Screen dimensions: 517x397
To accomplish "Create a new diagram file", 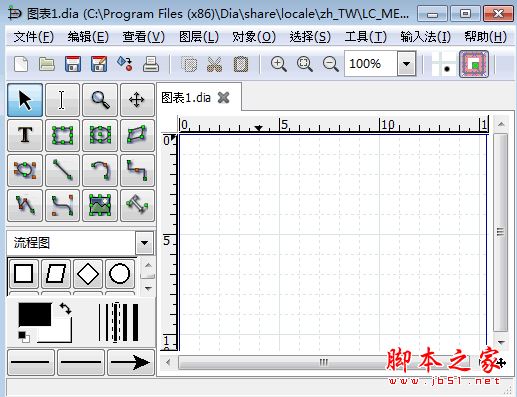I will click(21, 64).
